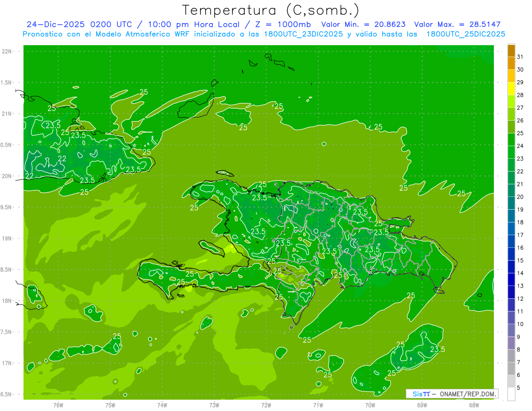Click the 20N latitude axis label
Viewport: 532px width, 411px height.
8,176
